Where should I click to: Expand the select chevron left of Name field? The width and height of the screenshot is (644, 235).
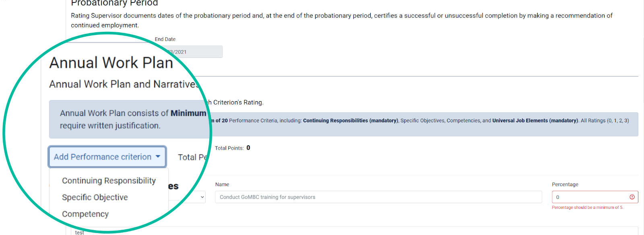(202, 197)
